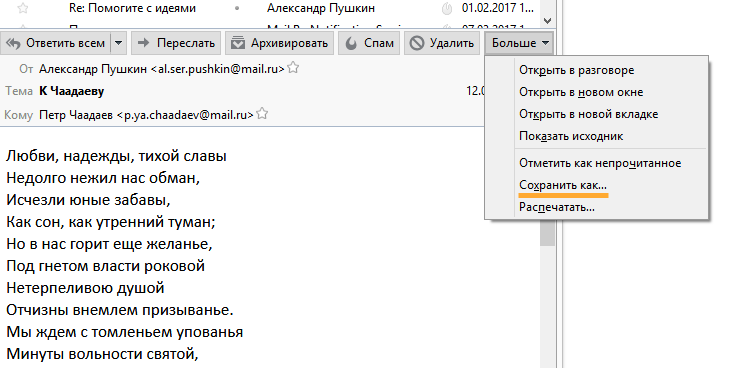
Task: Archive the message with Архивировать
Action: point(279,43)
